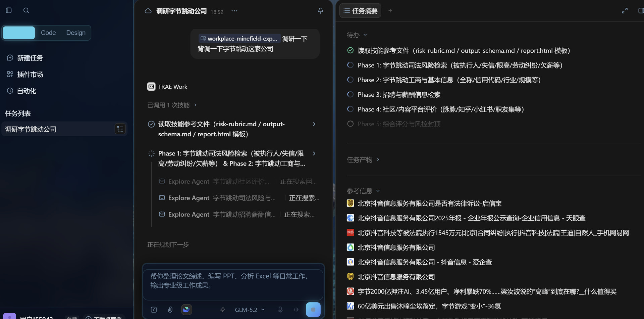Screen dimensions: 644x319
Task: Toggle the Phase 5 todo status circle
Action: [x=350, y=124]
